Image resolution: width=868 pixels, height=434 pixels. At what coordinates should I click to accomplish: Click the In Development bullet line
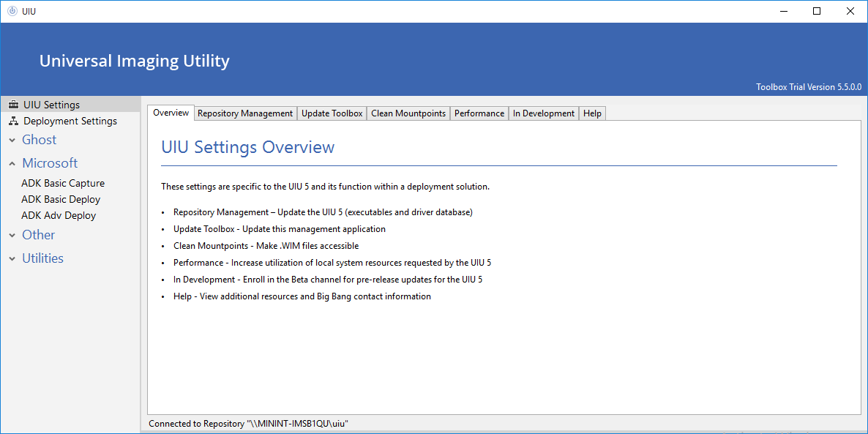point(328,280)
